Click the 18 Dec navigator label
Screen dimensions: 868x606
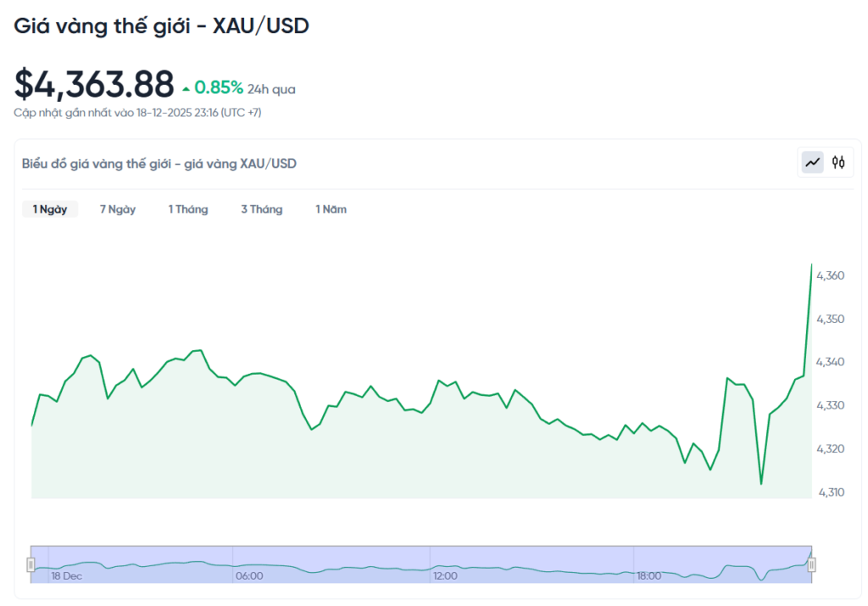[66, 576]
